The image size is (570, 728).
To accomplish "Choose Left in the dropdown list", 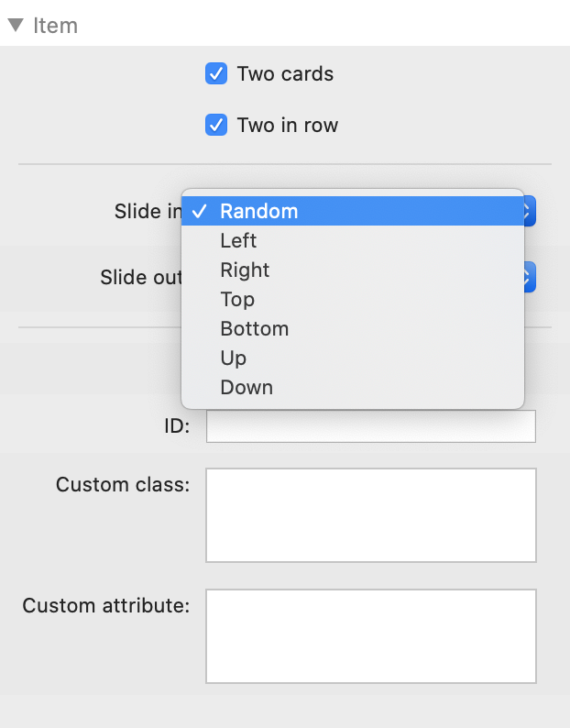I will coord(238,241).
